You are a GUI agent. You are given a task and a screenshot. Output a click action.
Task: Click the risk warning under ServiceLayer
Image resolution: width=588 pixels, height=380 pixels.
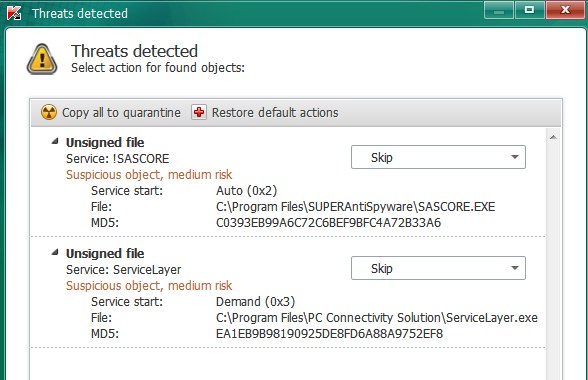149,286
